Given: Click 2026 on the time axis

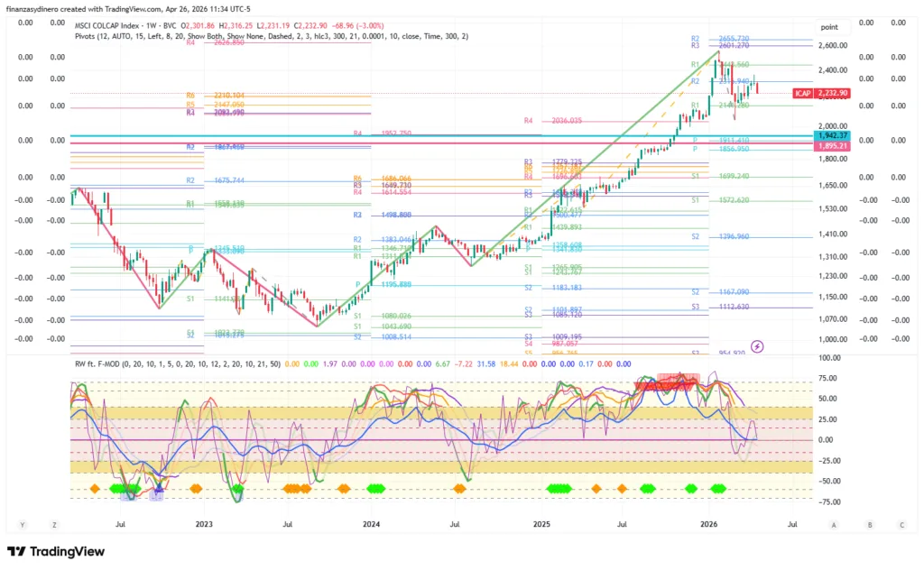Looking at the screenshot, I should tap(709, 523).
